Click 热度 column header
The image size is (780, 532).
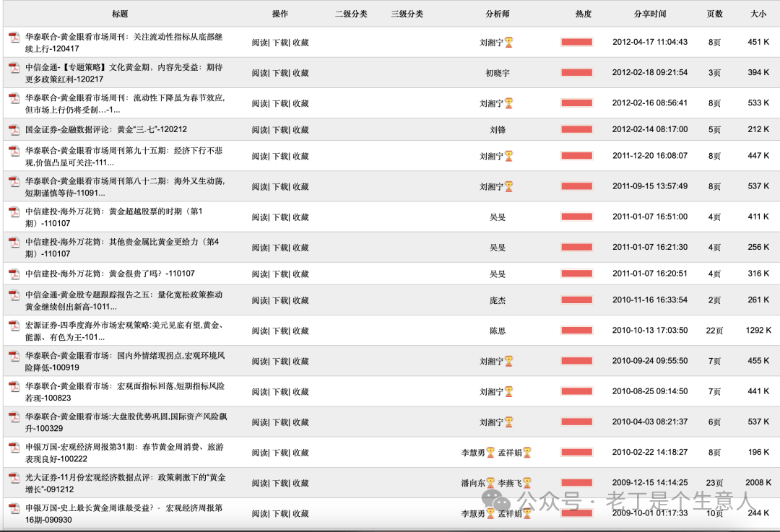[584, 14]
